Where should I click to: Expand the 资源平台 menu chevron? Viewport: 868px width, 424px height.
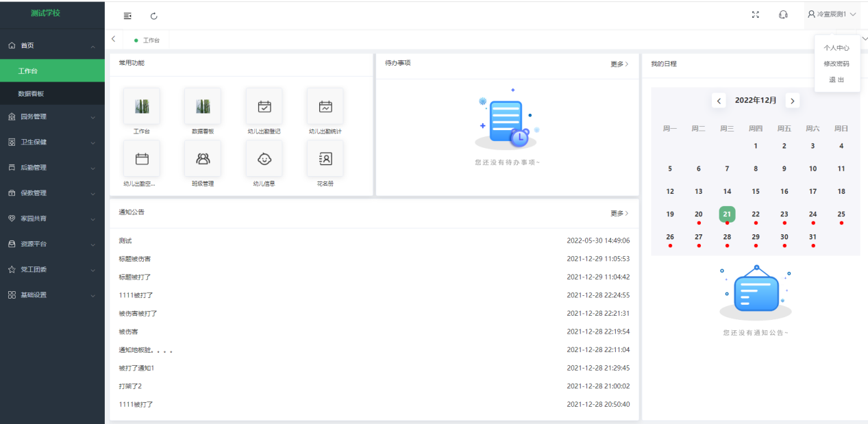(x=93, y=245)
